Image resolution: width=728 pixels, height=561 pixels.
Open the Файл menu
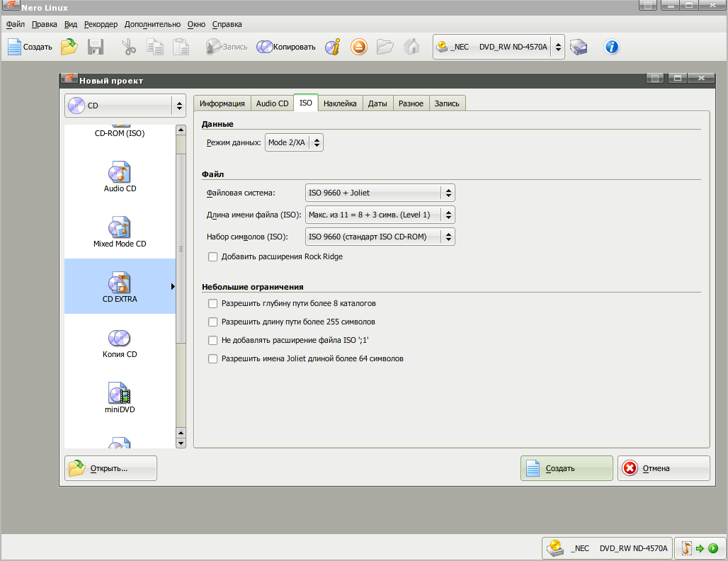point(16,24)
